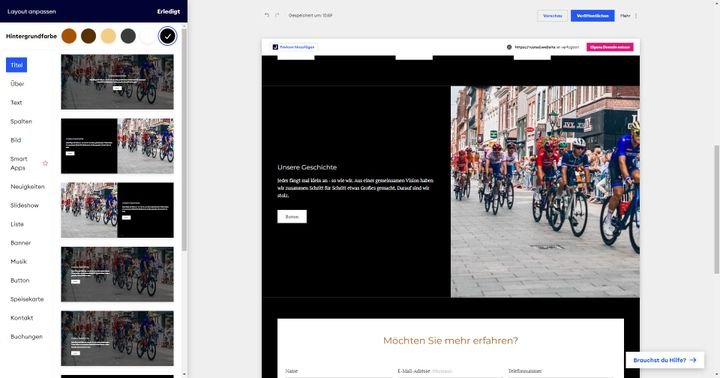Screen dimensions: 720x378
Task: Select the Kontakt section category
Action: click(22, 318)
